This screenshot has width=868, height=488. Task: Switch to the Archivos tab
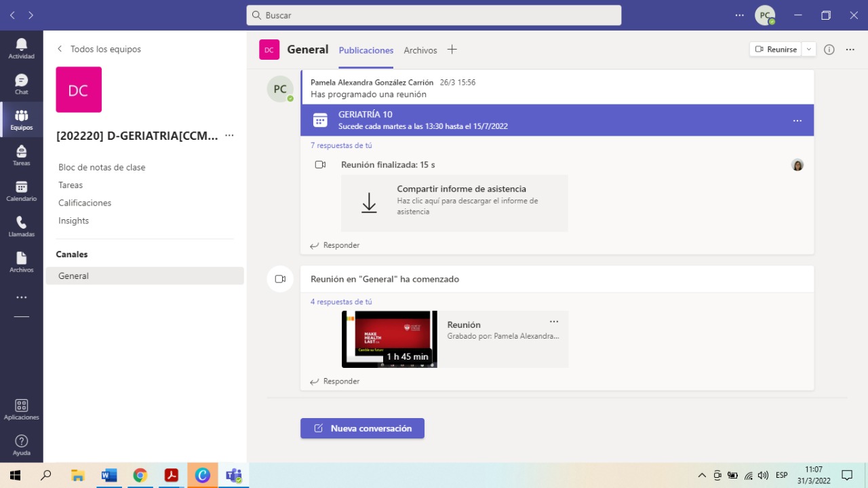coord(420,50)
